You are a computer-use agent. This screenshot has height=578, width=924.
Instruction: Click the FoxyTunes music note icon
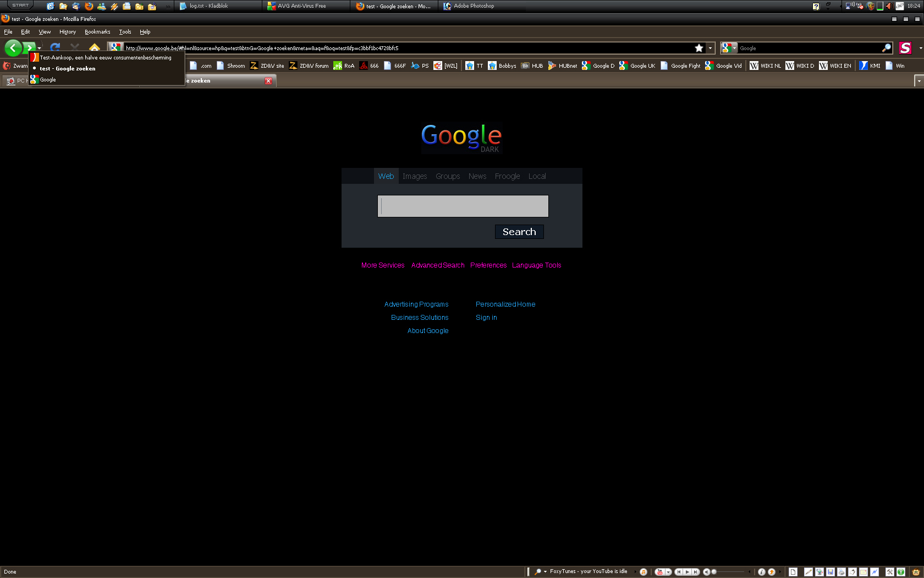[x=643, y=572]
